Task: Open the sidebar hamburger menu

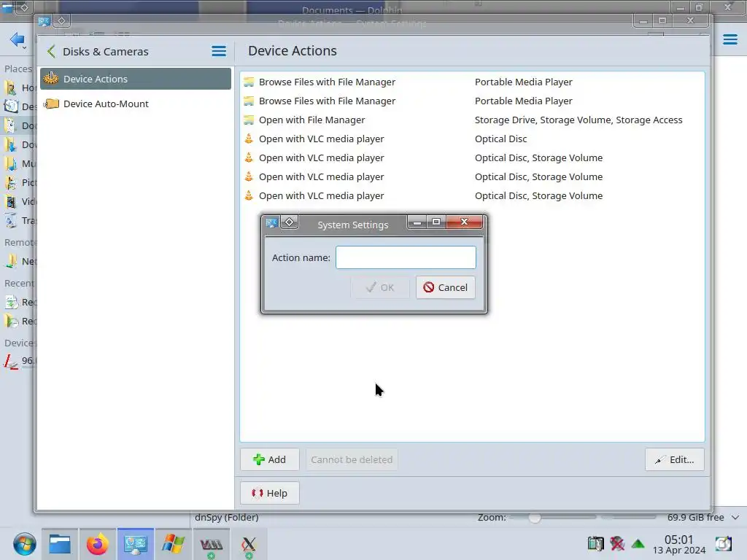Action: [x=219, y=51]
